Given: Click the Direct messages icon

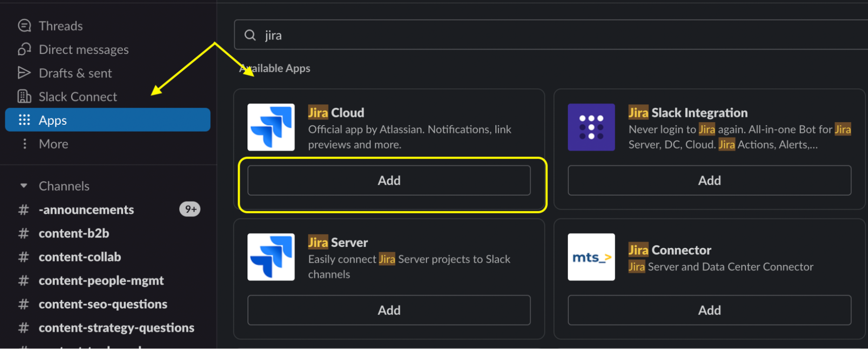Looking at the screenshot, I should [x=24, y=50].
